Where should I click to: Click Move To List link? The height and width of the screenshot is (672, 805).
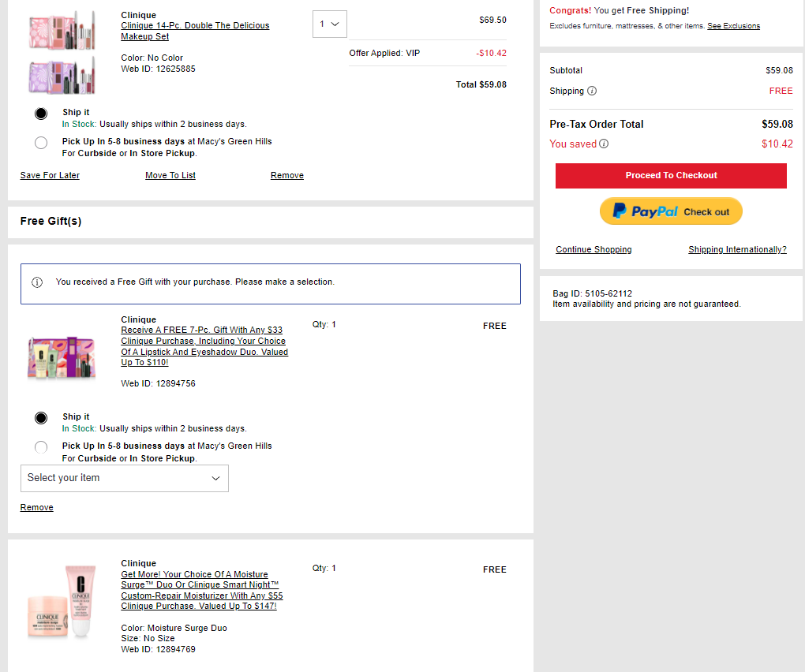click(170, 175)
